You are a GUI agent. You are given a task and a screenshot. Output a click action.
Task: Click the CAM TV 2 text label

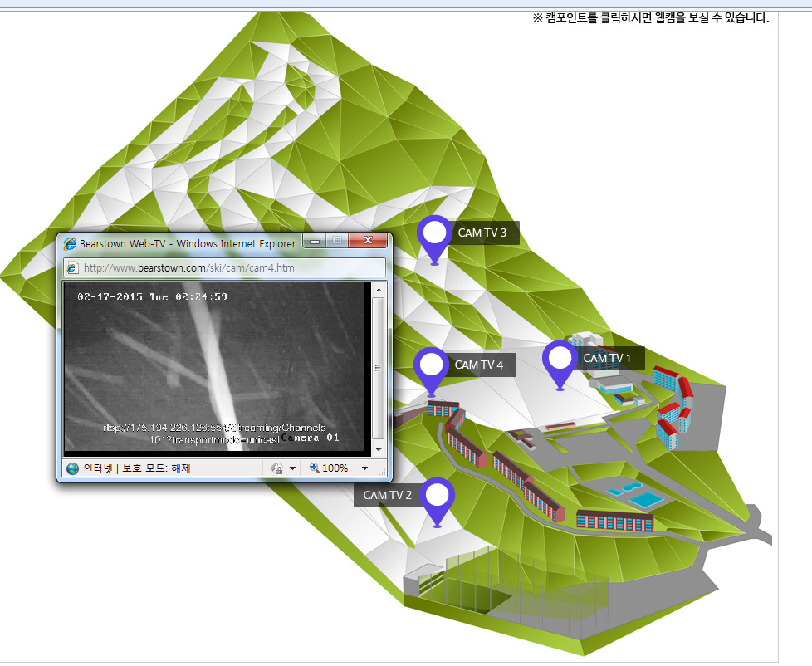(388, 495)
